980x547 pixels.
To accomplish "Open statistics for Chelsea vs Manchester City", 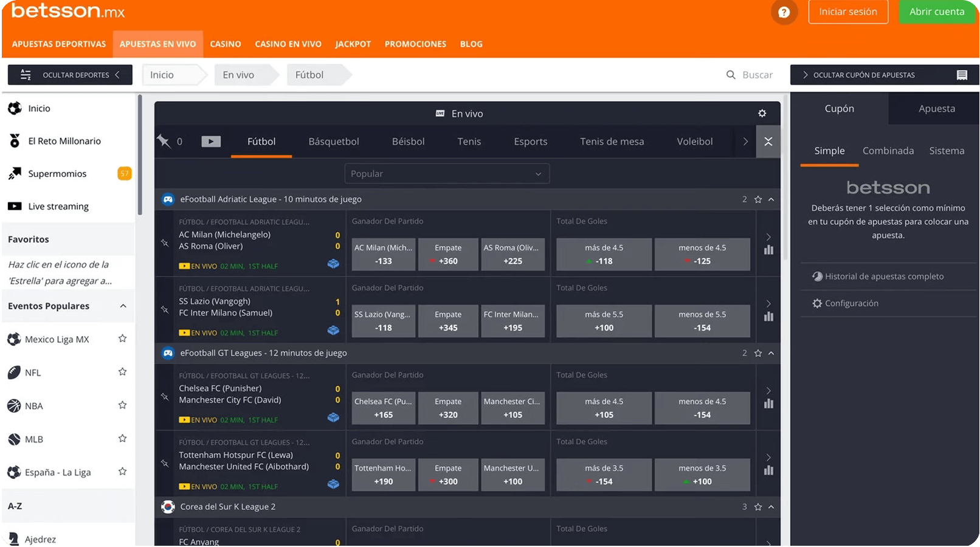I will (x=768, y=404).
